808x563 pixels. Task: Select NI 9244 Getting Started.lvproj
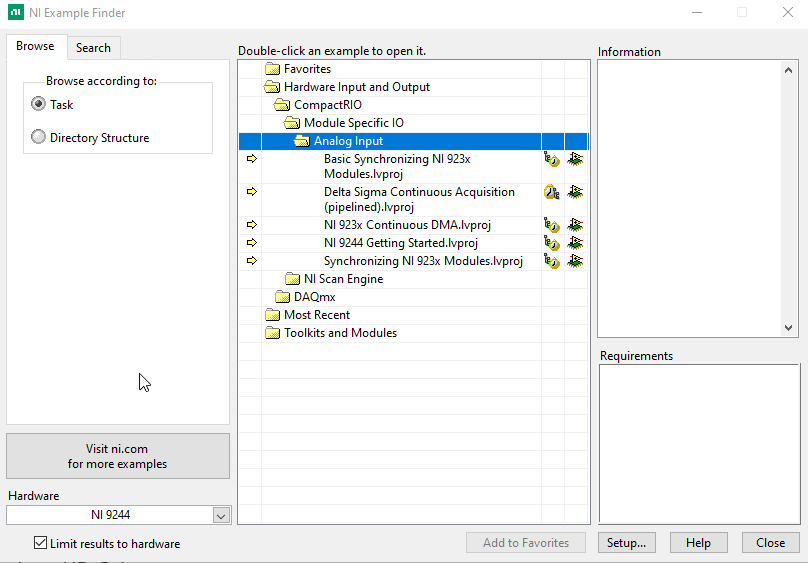point(414,243)
